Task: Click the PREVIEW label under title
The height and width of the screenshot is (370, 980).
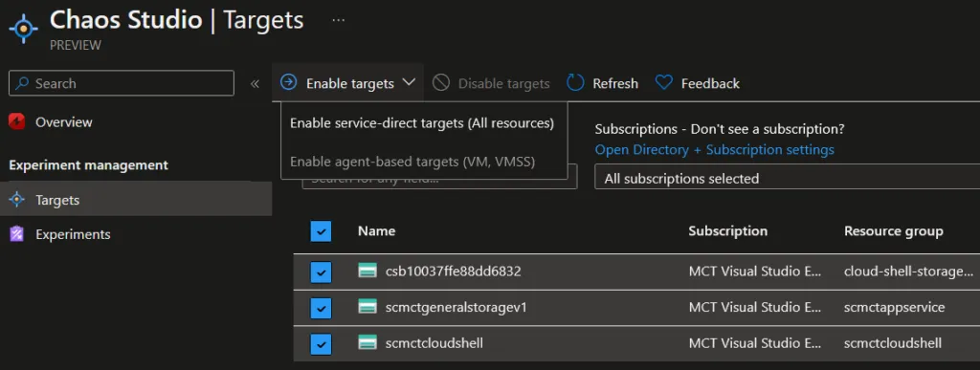Action: tap(75, 45)
